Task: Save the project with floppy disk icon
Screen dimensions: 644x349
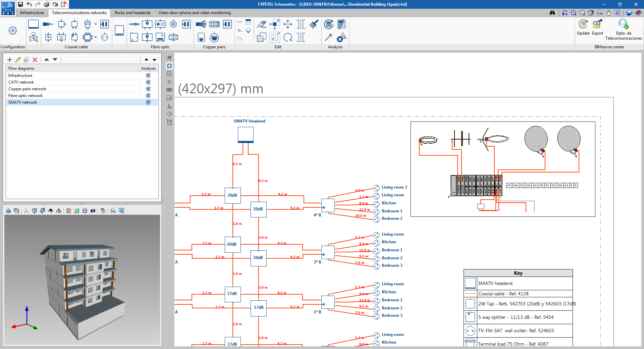Action: point(20,4)
